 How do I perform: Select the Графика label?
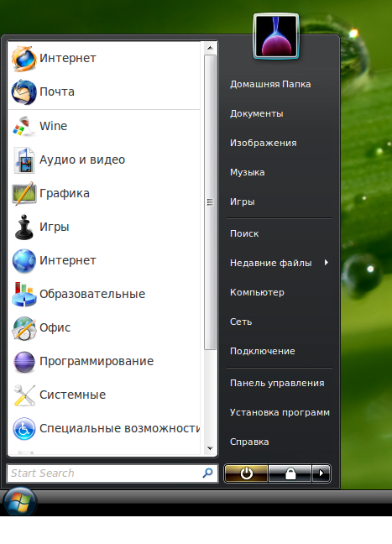pos(65,193)
